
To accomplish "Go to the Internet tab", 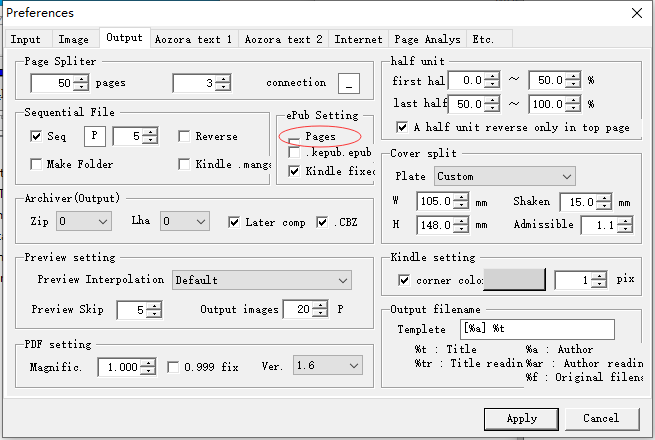I will click(x=358, y=39).
